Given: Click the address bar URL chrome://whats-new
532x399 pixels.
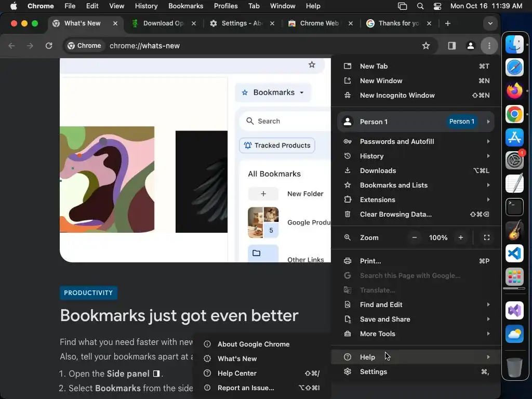Looking at the screenshot, I should point(144,46).
